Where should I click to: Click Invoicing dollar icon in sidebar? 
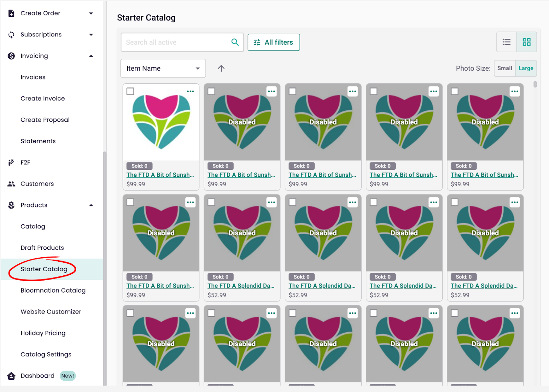coord(11,56)
